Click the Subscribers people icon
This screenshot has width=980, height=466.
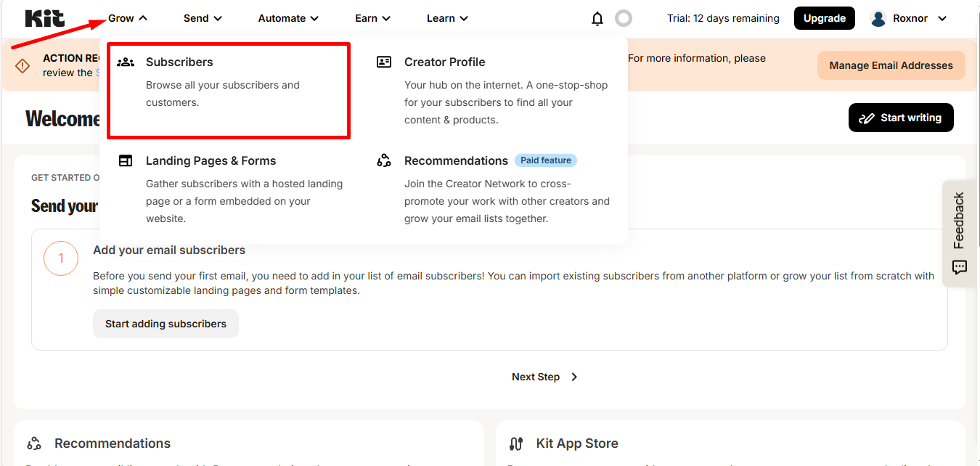coord(126,62)
